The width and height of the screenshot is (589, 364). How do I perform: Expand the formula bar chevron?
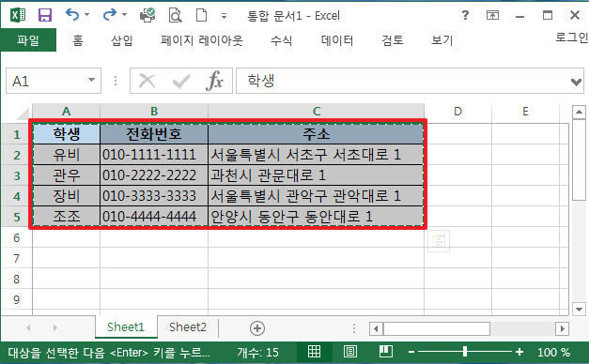click(x=576, y=82)
